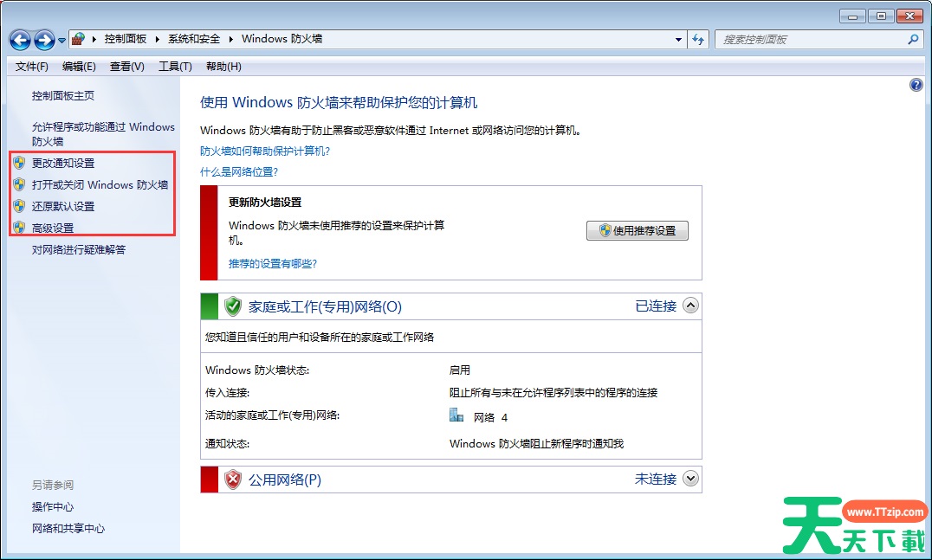Image resolution: width=932 pixels, height=560 pixels.
Task: Open 打开或关闭 Windows 防火墙 settings
Action: point(101,184)
